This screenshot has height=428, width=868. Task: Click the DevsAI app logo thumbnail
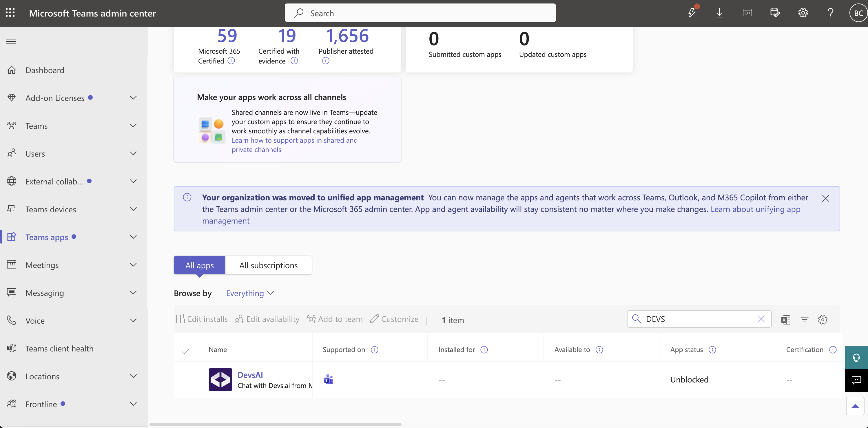(220, 380)
